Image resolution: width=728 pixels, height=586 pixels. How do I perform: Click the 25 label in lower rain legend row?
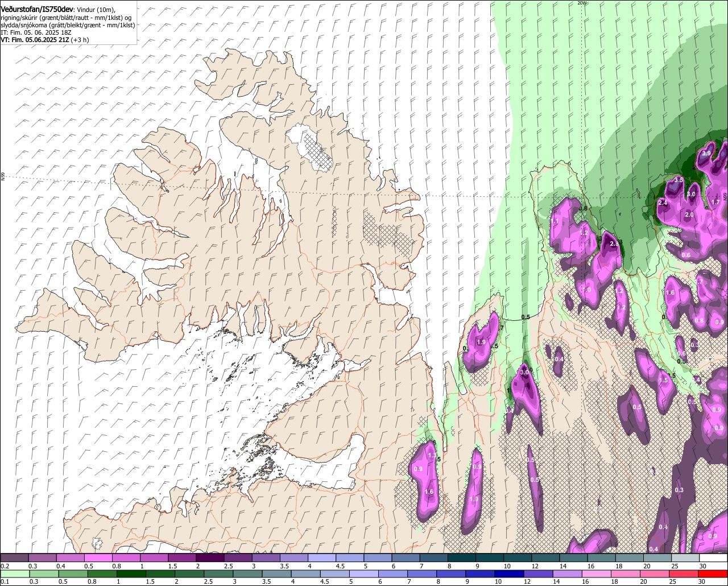coord(672,582)
